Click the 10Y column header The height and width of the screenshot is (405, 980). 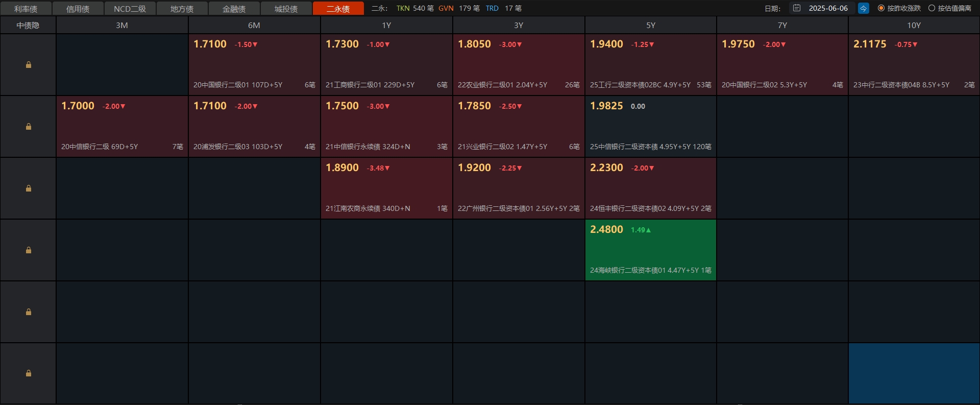pos(914,25)
